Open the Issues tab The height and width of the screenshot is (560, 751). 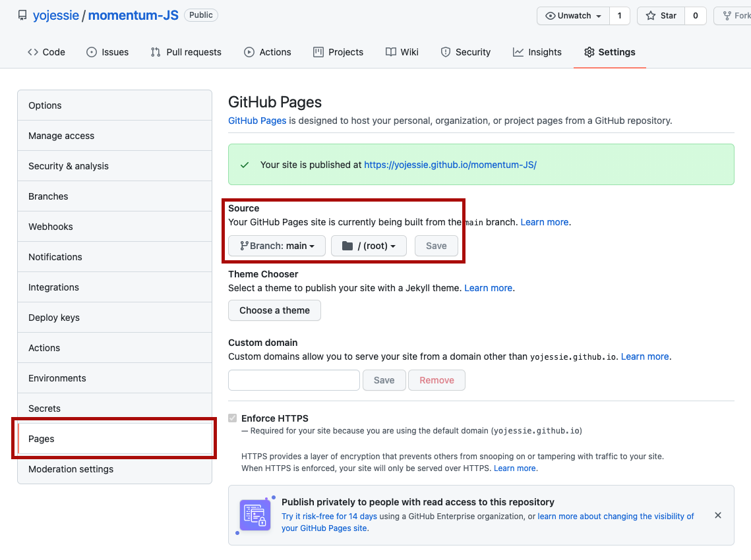[107, 52]
